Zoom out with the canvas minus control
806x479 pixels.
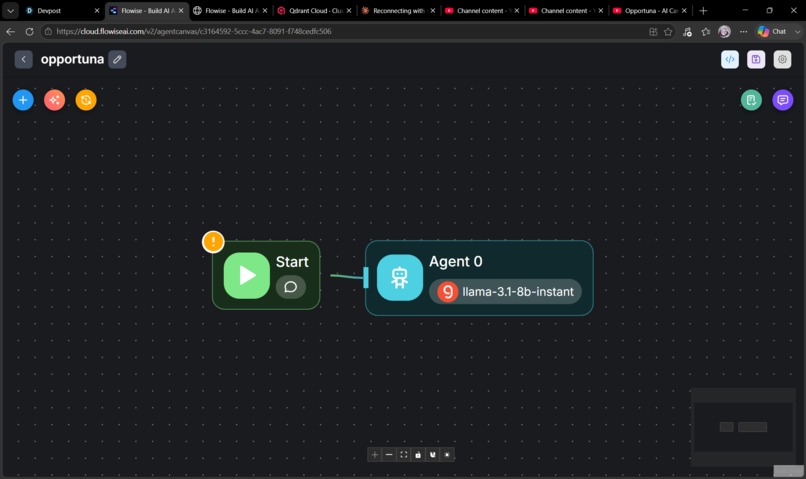click(389, 455)
